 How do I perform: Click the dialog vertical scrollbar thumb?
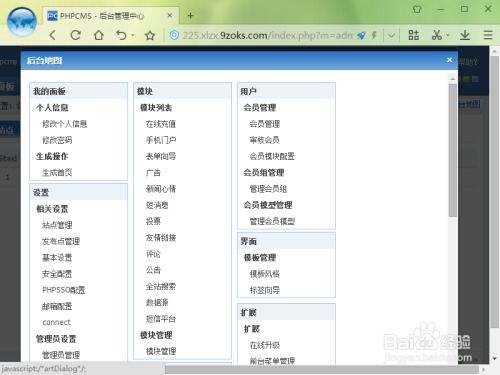[452, 150]
